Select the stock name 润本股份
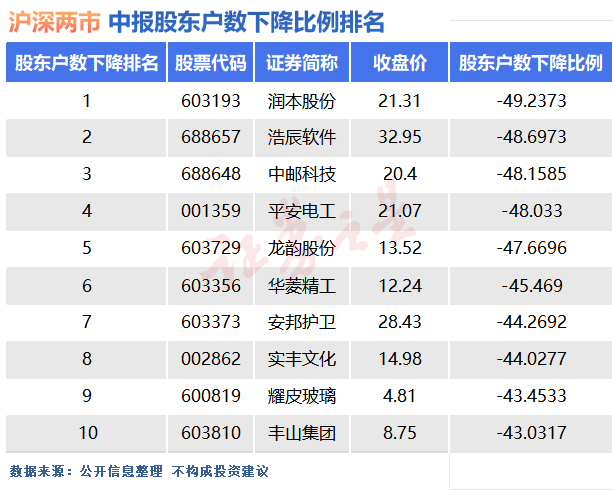 click(302, 100)
